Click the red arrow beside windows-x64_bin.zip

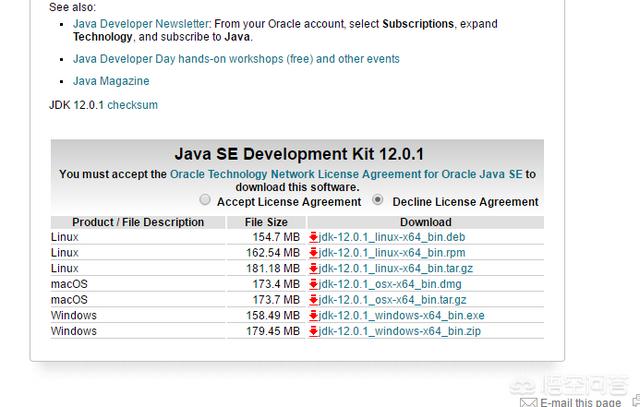[313, 331]
